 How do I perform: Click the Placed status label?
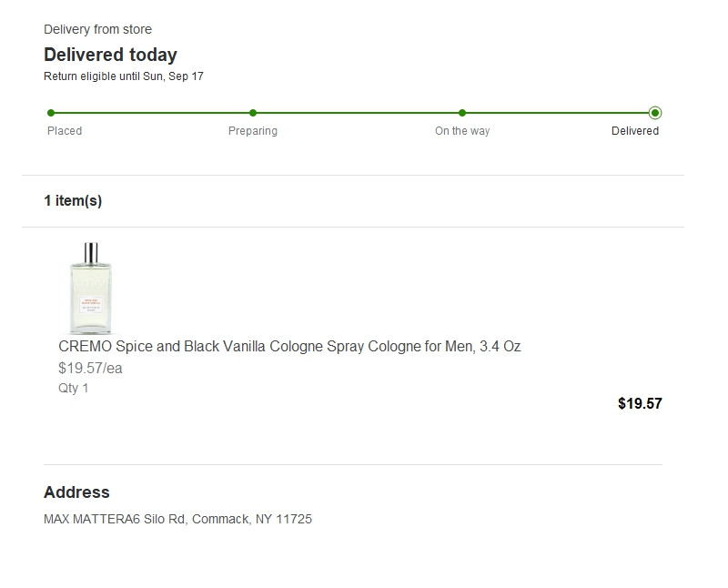click(65, 131)
